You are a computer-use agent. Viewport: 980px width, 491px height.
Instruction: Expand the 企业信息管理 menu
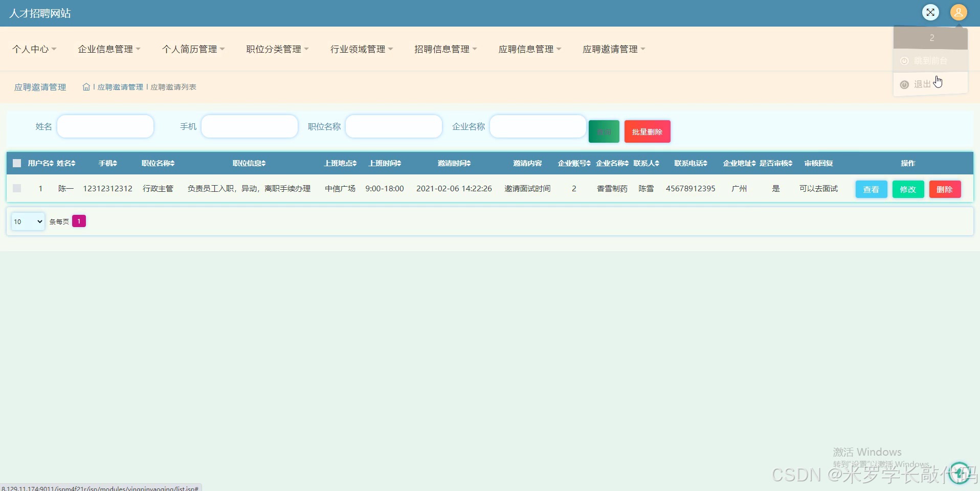(x=109, y=49)
